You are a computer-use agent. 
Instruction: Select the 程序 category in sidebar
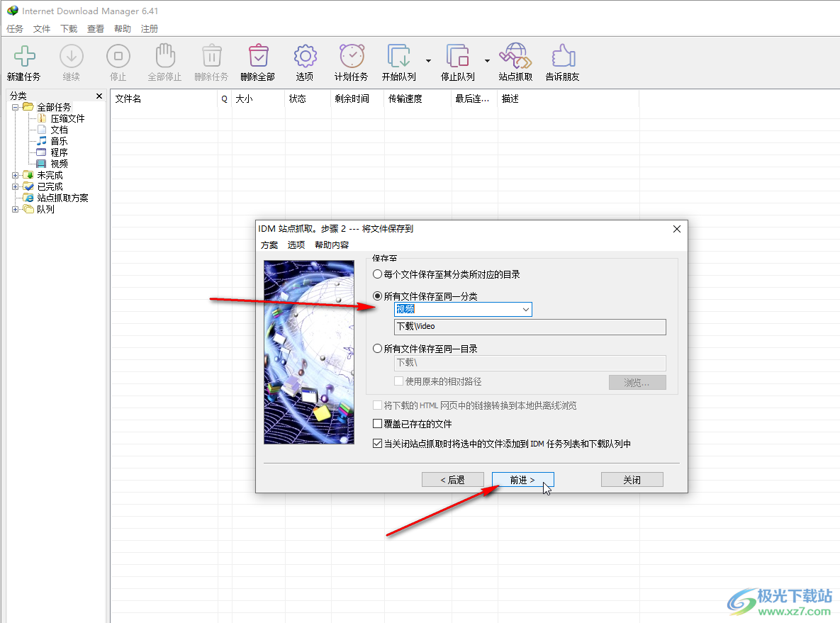(x=59, y=152)
